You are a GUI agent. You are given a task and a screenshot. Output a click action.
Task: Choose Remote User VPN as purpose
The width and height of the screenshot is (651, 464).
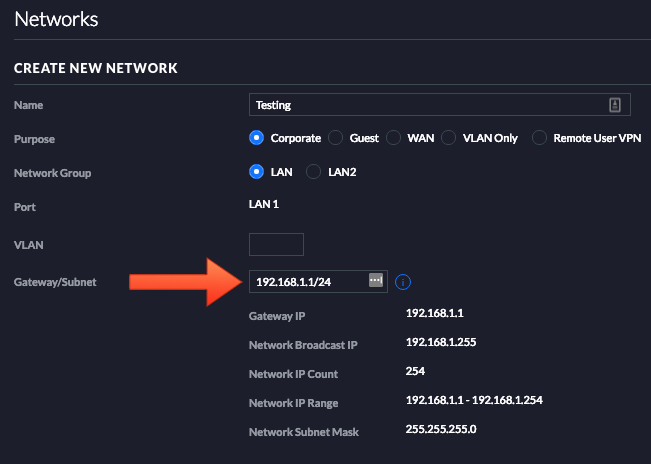coord(540,138)
